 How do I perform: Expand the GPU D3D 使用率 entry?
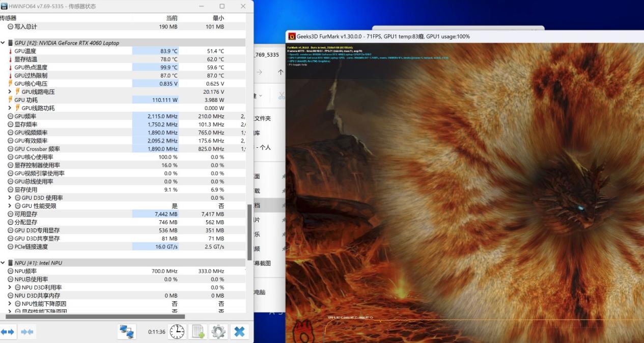[x=10, y=198]
